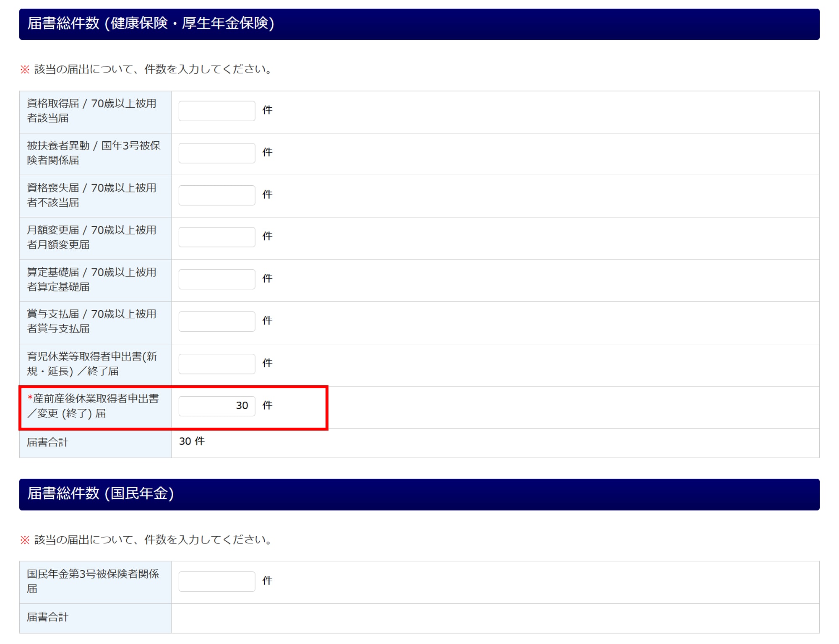
Task: Click the 国民年金第3号被保険者関係届 input field
Action: pos(216,581)
